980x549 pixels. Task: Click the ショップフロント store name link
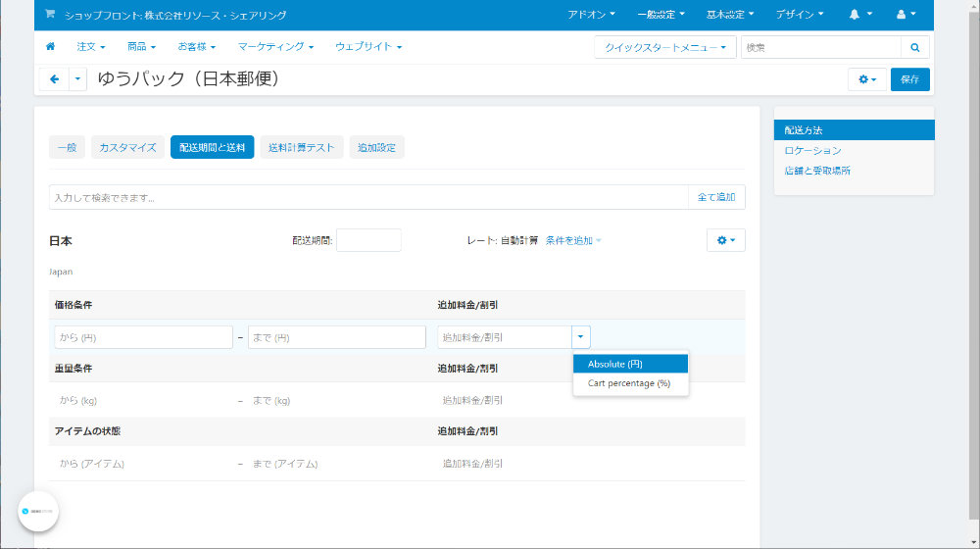(x=175, y=15)
